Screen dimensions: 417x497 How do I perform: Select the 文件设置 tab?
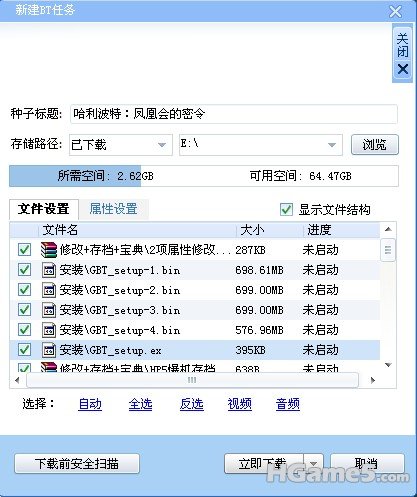point(44,209)
